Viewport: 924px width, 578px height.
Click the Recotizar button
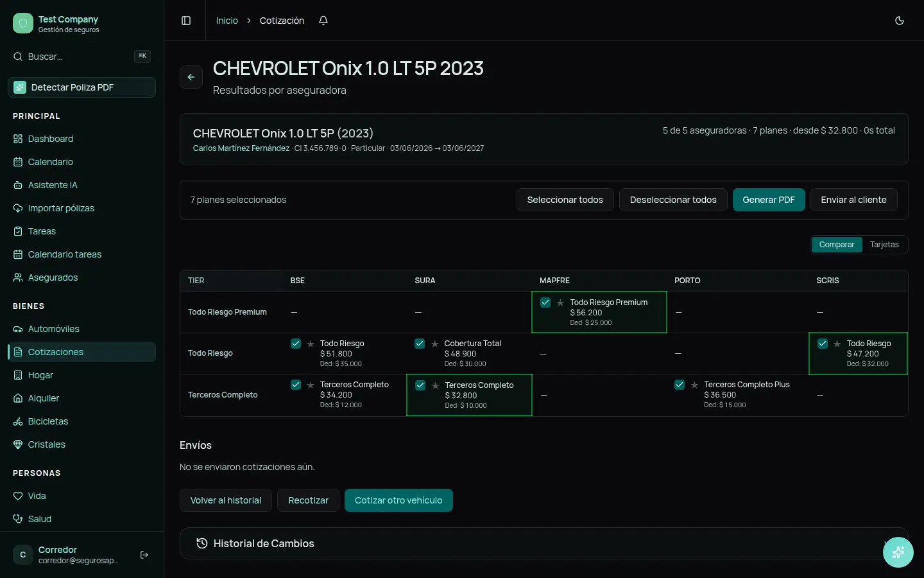point(308,500)
